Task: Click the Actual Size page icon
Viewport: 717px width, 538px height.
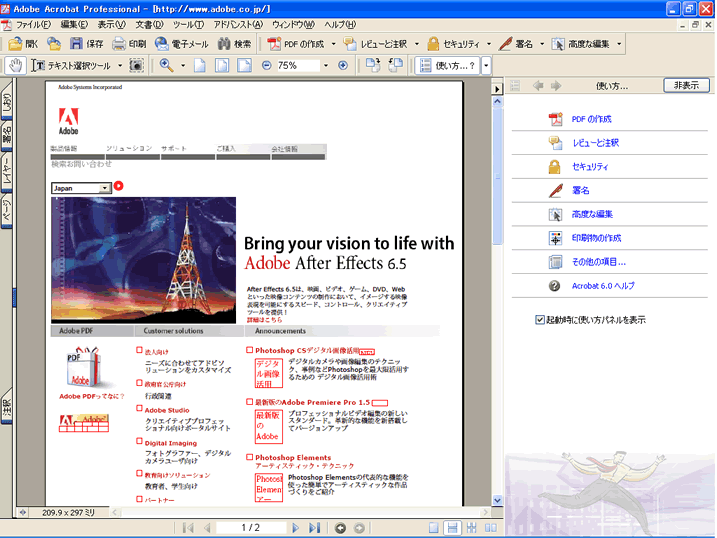Action: pos(200,65)
